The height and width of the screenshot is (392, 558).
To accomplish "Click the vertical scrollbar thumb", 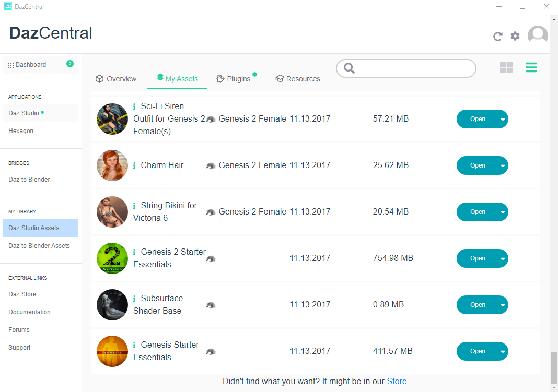I will (554, 368).
